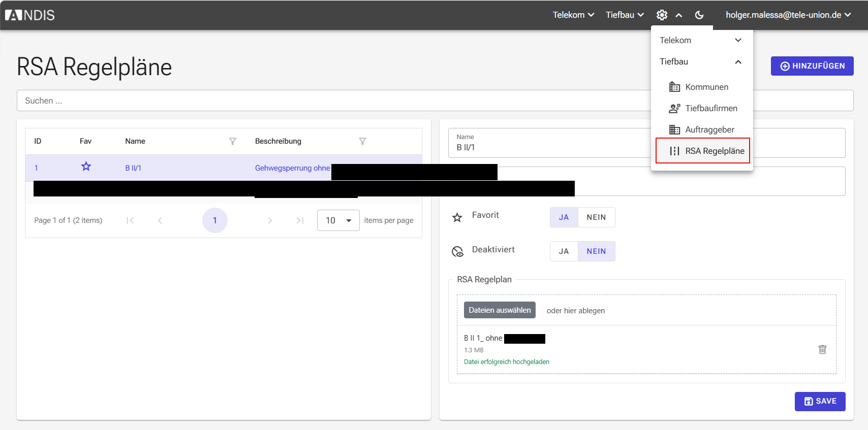The height and width of the screenshot is (430, 868).
Task: Go to the previous page
Action: 160,220
